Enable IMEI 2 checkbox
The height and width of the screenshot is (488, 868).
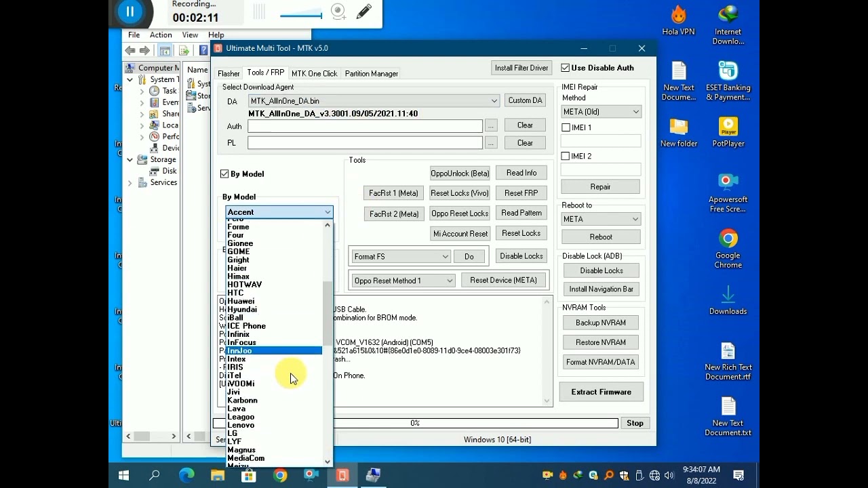pos(566,156)
